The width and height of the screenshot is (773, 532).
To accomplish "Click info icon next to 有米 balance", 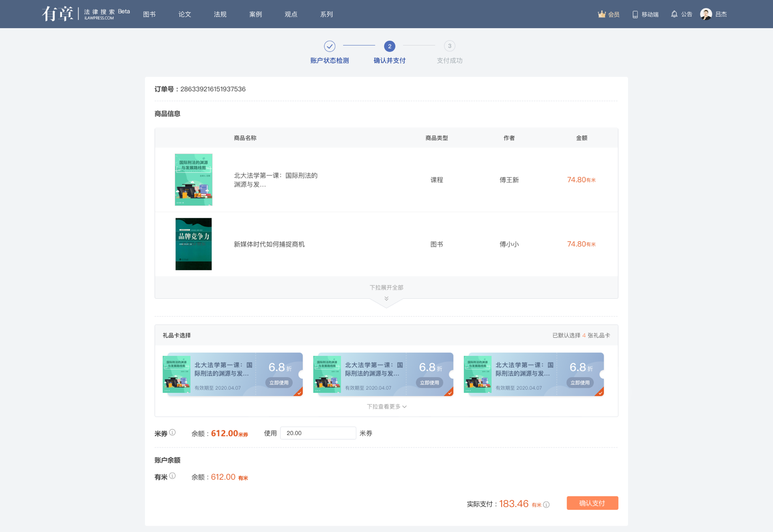I will [173, 476].
